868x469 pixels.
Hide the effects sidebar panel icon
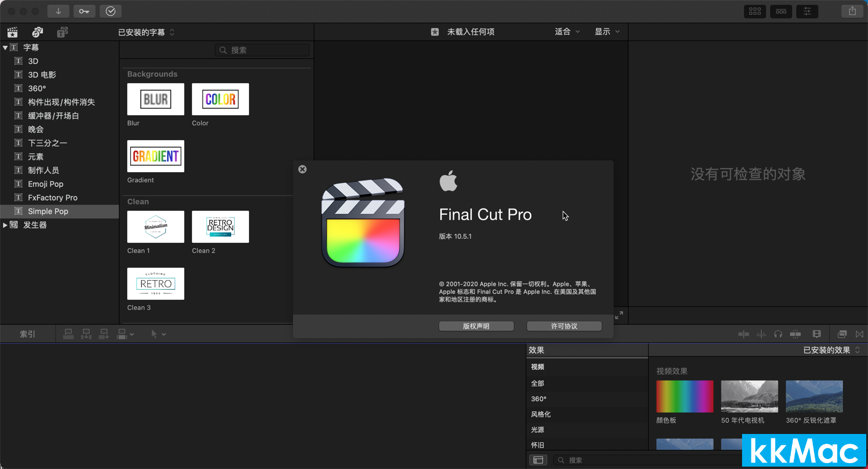coord(538,460)
